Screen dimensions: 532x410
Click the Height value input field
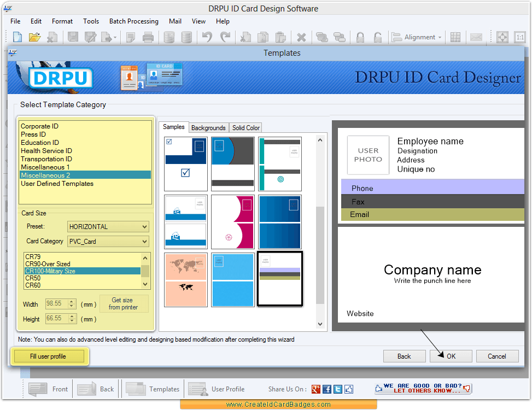(x=57, y=319)
